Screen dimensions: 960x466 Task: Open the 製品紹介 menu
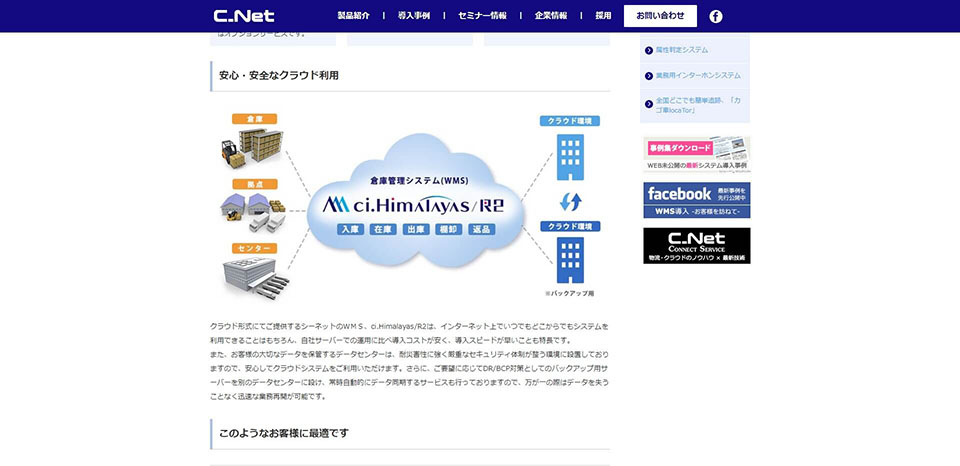353,16
